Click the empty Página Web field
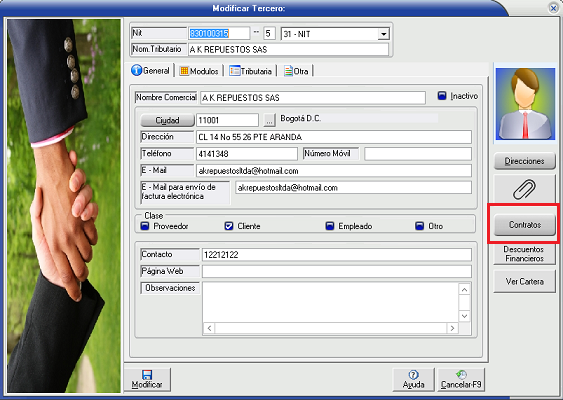The image size is (563, 400). tap(337, 271)
